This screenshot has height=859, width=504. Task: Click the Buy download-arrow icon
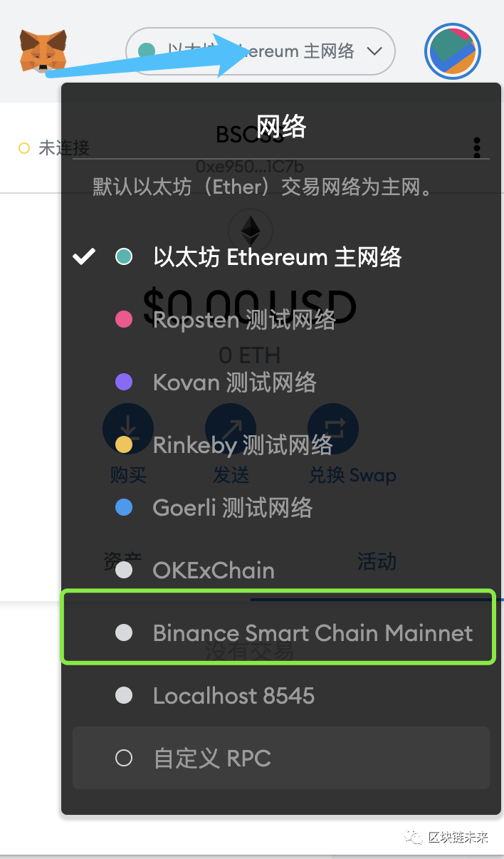click(x=128, y=428)
